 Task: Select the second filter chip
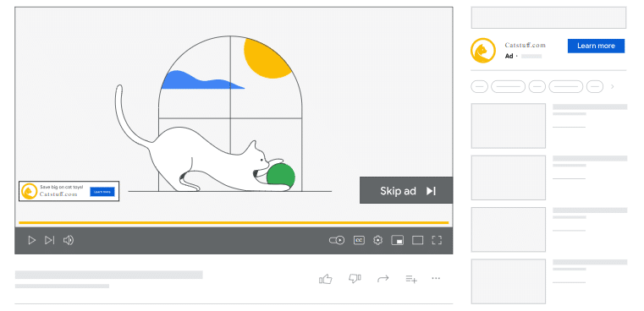tap(508, 86)
